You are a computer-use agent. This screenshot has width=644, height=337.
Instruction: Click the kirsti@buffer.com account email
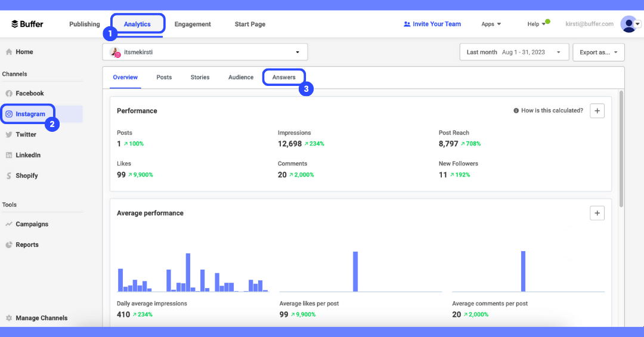(x=589, y=24)
